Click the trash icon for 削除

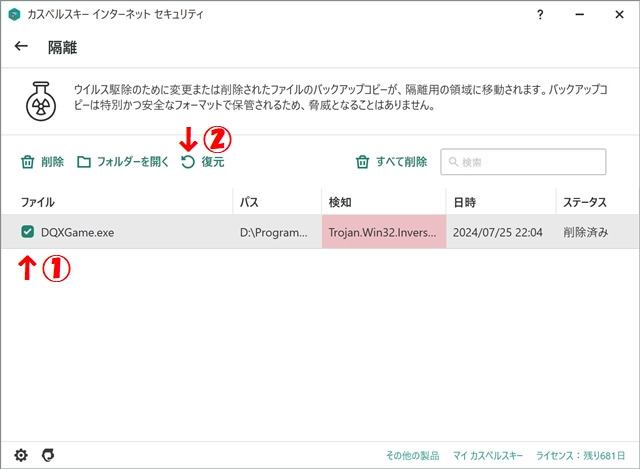click(28, 162)
